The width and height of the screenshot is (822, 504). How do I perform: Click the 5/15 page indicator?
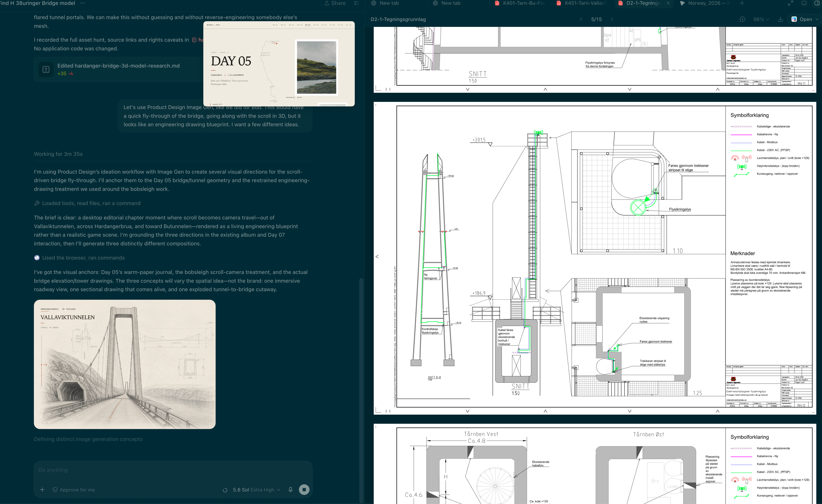(597, 19)
